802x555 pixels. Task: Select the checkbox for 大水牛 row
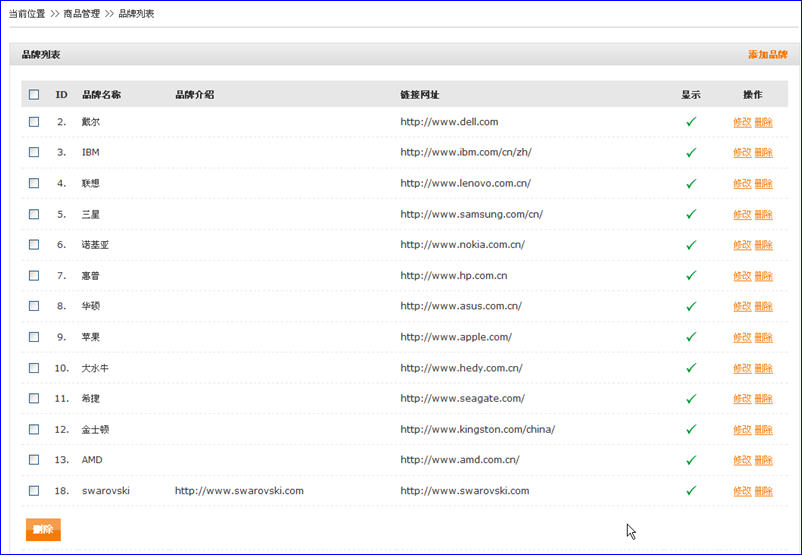[34, 368]
